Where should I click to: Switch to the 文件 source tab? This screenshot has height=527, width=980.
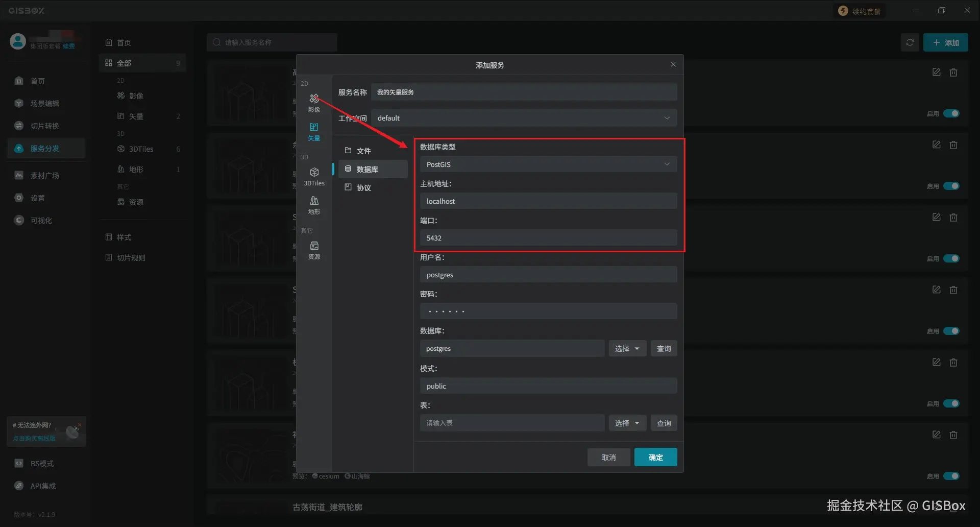373,151
